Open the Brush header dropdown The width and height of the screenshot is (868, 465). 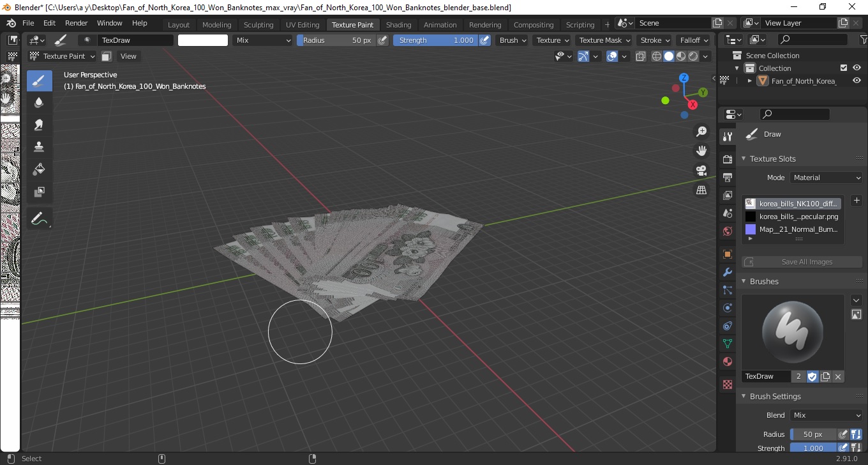pyautogui.click(x=513, y=40)
